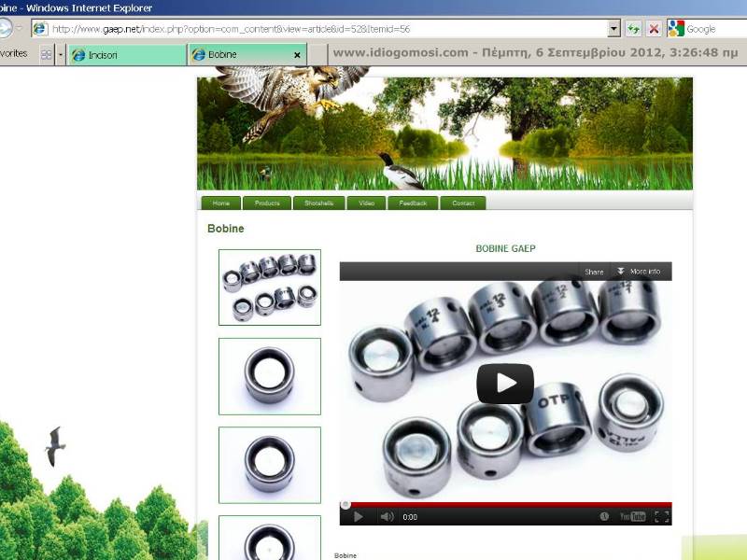Open the Feedback menu item
Screen dimensions: 747x560
point(413,203)
